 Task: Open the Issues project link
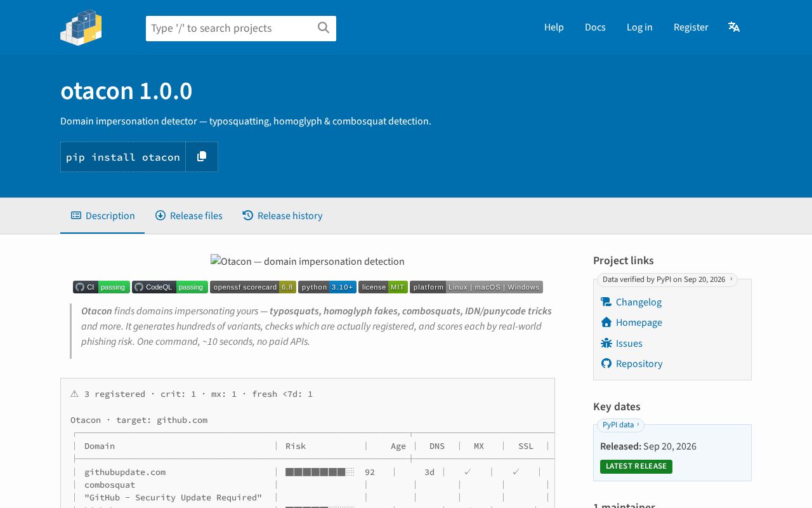(629, 344)
